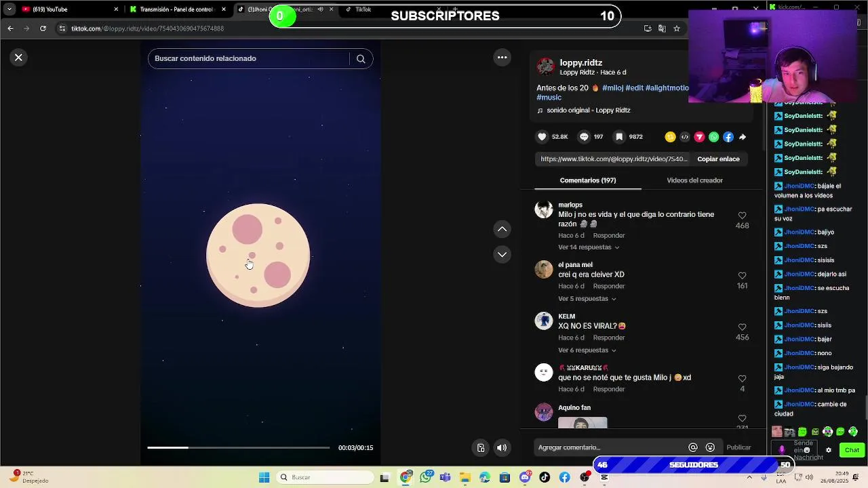Mute the video with speaker icon

(x=502, y=447)
